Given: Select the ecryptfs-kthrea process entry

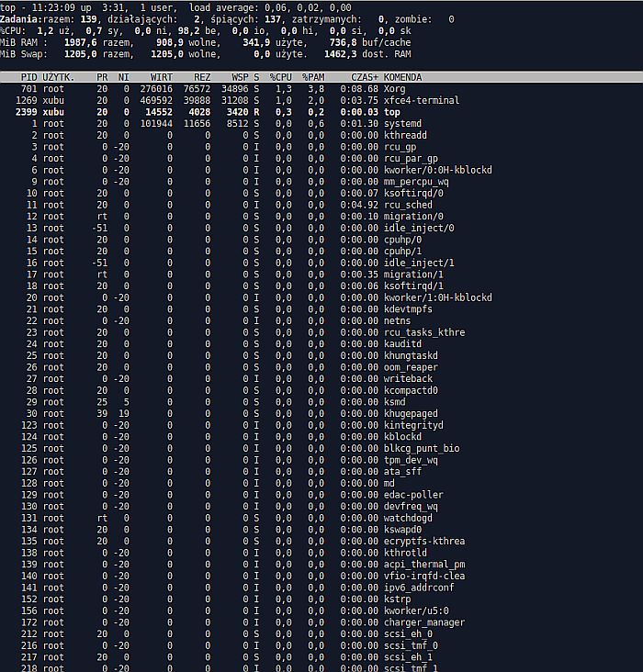Looking at the screenshot, I should [x=423, y=541].
